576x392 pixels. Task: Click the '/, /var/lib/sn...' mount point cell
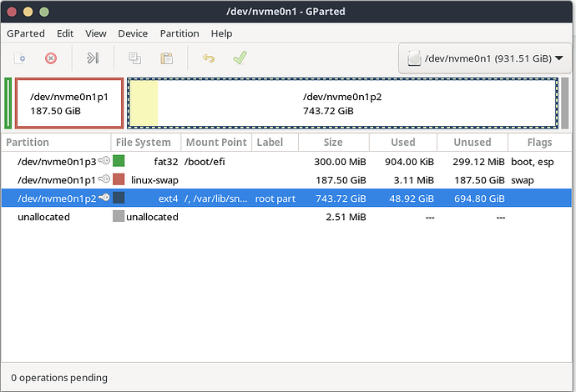click(215, 199)
